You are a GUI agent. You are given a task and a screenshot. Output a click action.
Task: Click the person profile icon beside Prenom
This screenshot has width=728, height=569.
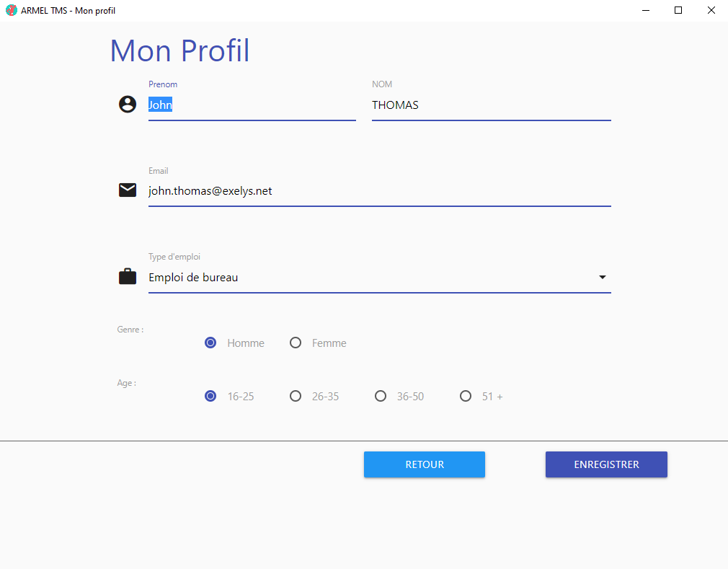point(128,105)
